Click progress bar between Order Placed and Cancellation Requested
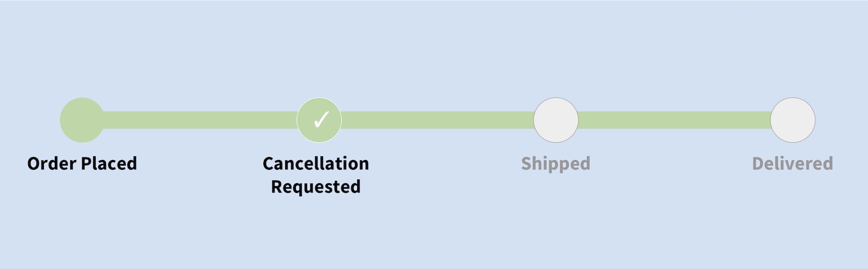This screenshot has width=868, height=269. click(x=200, y=120)
